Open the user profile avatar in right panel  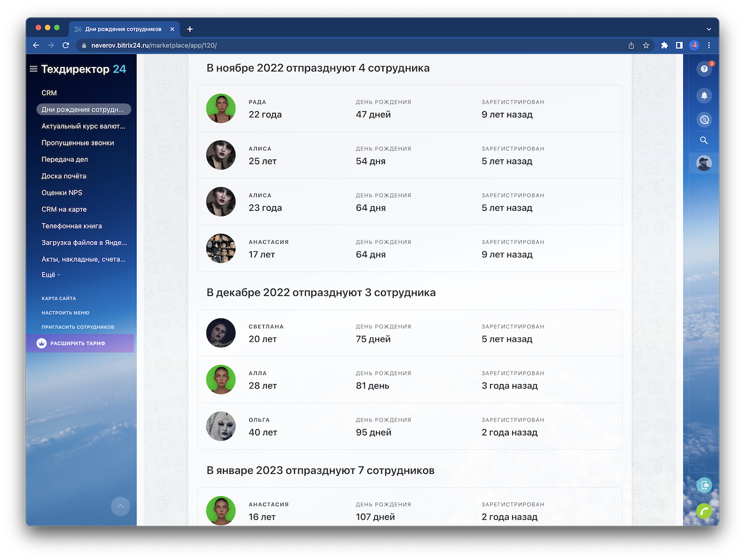[704, 164]
